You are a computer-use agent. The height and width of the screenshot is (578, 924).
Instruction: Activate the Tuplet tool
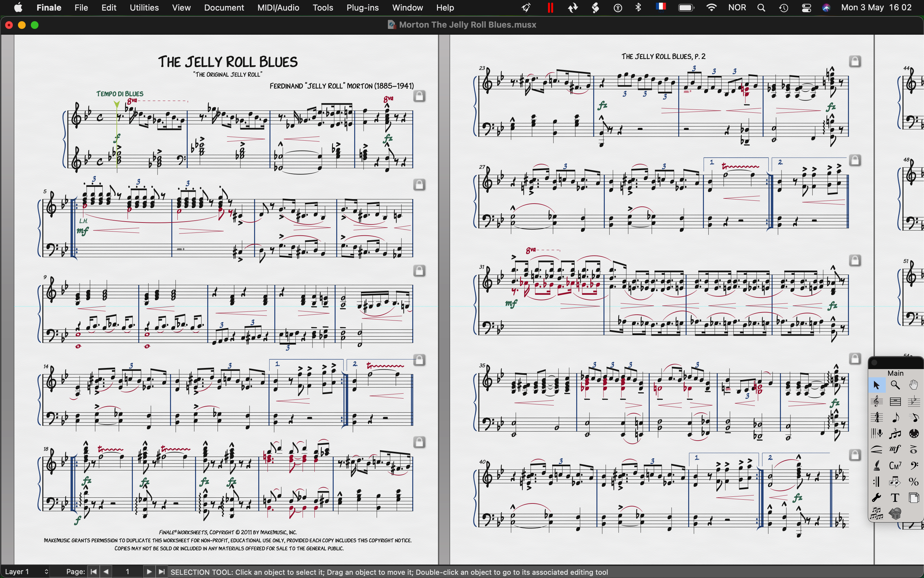tap(896, 433)
